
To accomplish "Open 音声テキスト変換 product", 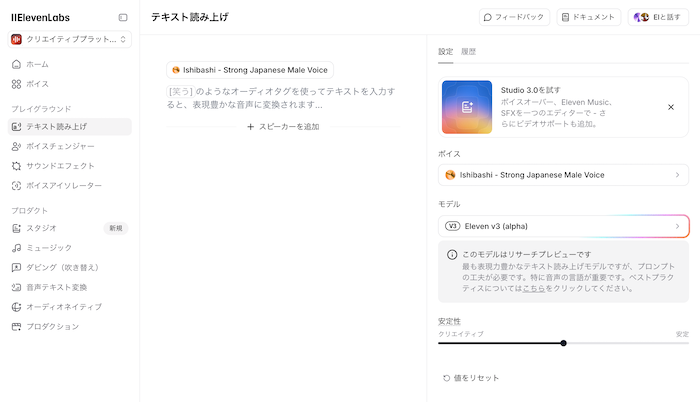I will click(x=59, y=287).
